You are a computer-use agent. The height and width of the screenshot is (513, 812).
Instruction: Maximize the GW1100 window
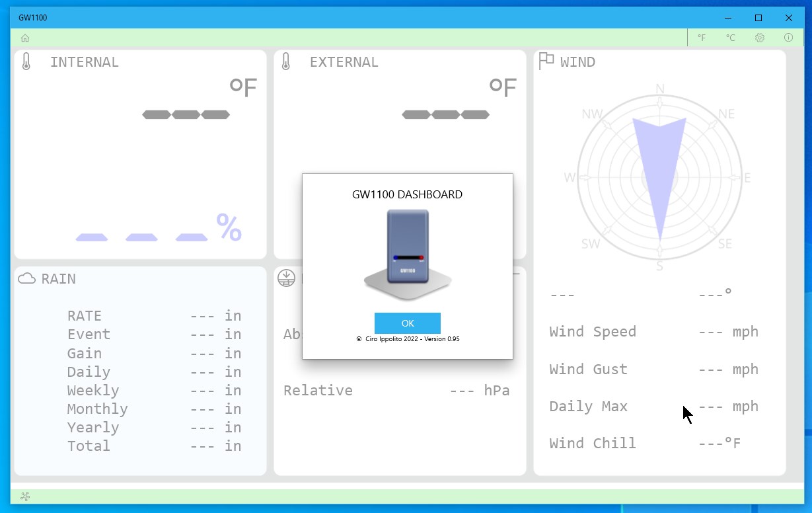[758, 18]
